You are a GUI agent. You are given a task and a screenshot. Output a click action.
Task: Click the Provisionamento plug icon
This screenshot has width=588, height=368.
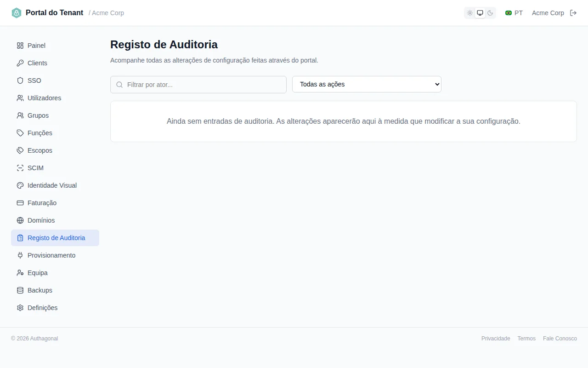(20, 255)
